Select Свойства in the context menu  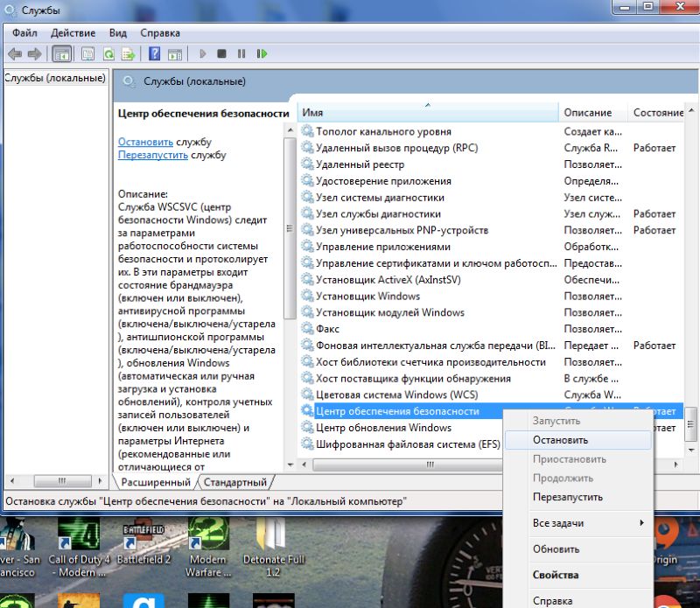point(556,575)
